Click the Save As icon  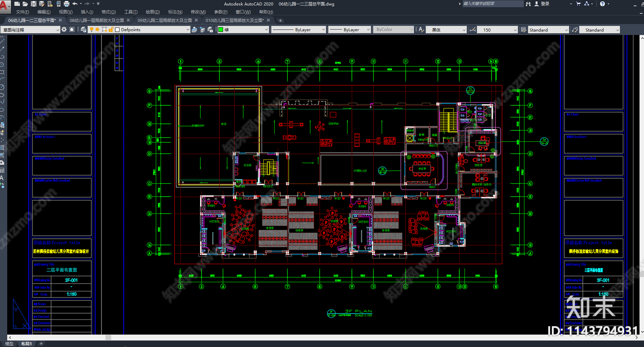click(41, 4)
